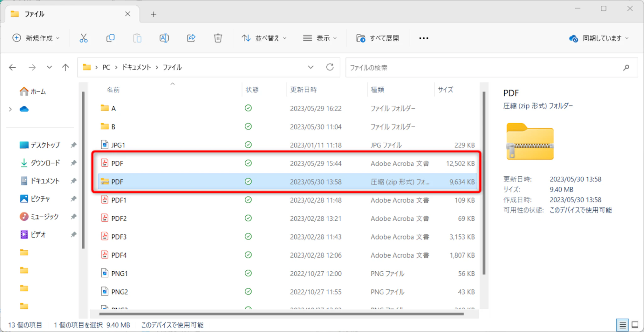Click ドキュメント in the breadcrumb path
Screen dimensions: 644x332
pyautogui.click(x=136, y=67)
